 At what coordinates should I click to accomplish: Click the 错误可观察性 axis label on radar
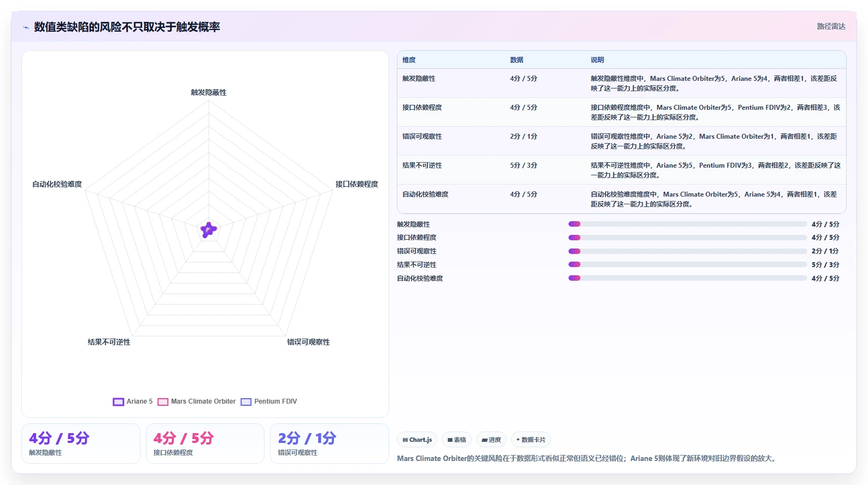point(308,342)
